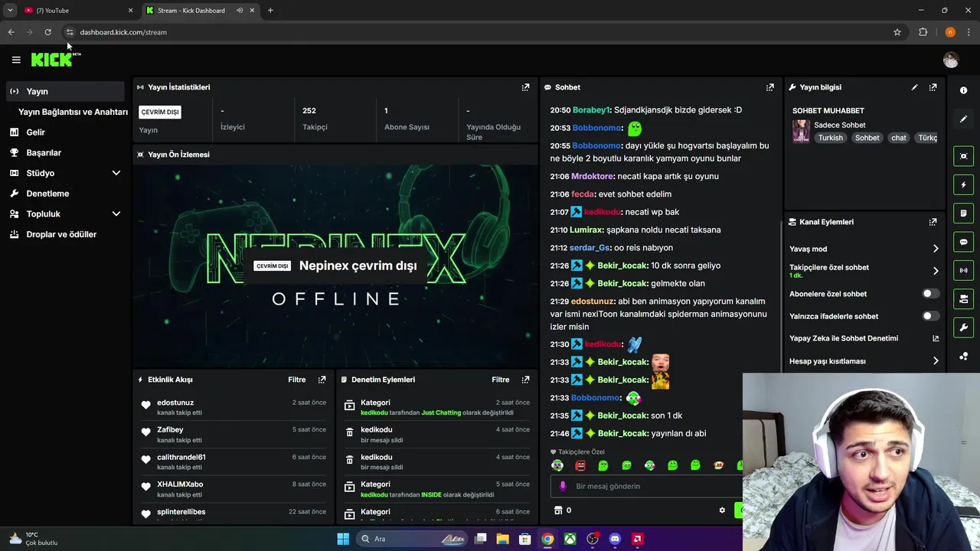Image resolution: width=980 pixels, height=551 pixels.
Task: Open the Xbox app from the taskbar
Action: pos(570,539)
